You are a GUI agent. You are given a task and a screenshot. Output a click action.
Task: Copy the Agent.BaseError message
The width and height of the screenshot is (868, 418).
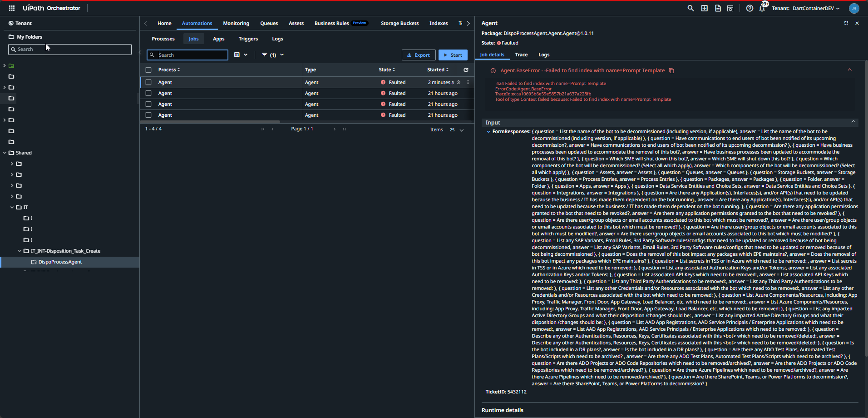[671, 71]
